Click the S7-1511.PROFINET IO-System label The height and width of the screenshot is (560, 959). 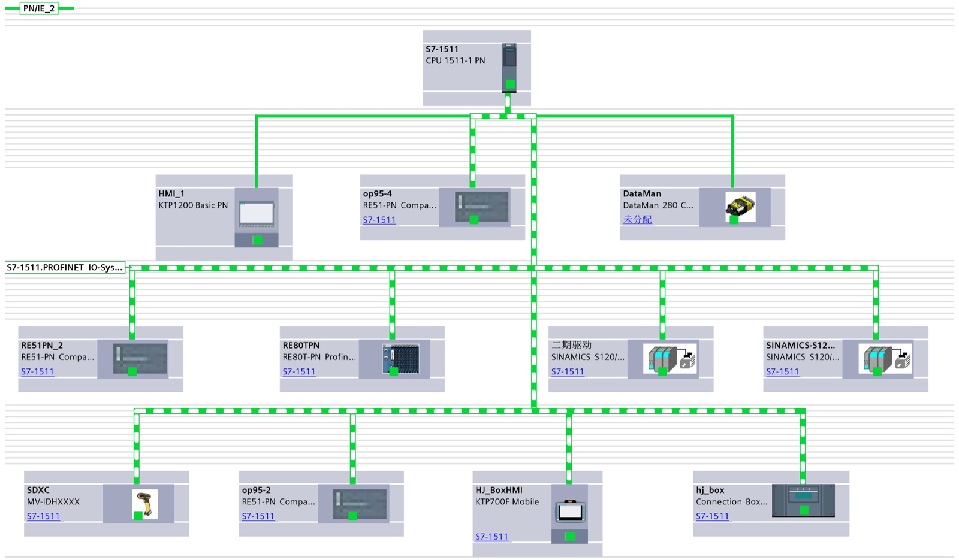tap(65, 267)
